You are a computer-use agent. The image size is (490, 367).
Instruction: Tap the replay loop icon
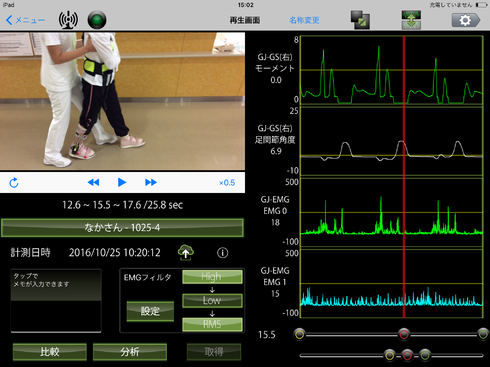[14, 183]
